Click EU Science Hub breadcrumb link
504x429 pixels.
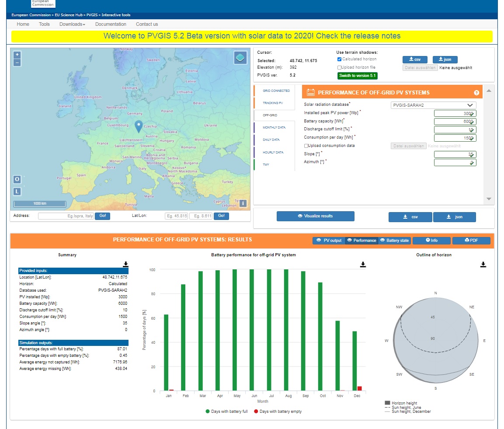tap(69, 15)
